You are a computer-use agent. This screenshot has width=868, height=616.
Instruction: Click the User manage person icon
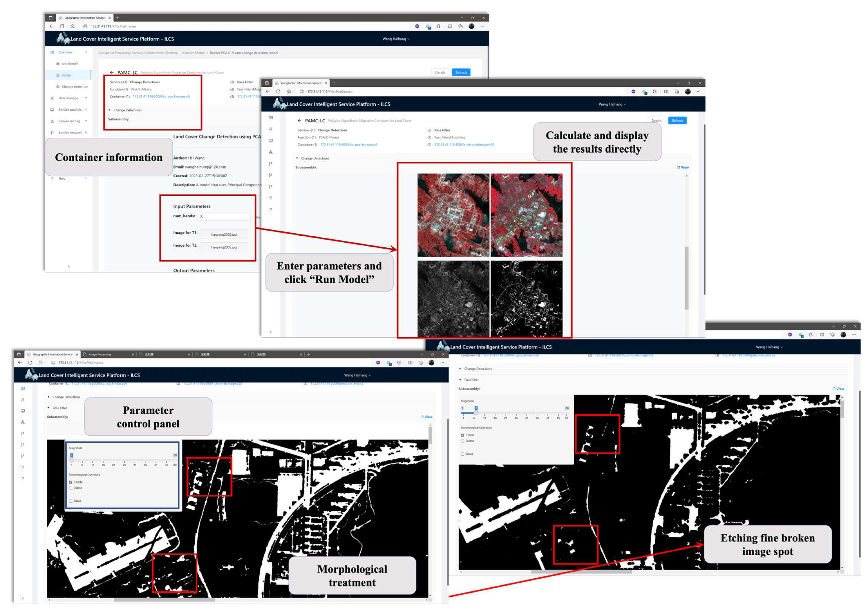click(52, 98)
